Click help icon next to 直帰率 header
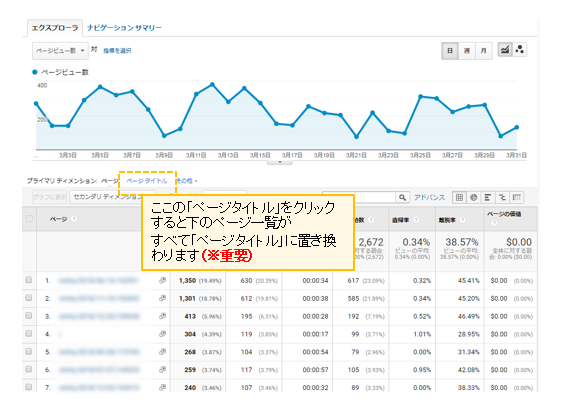The image size is (562, 409). tap(416, 220)
